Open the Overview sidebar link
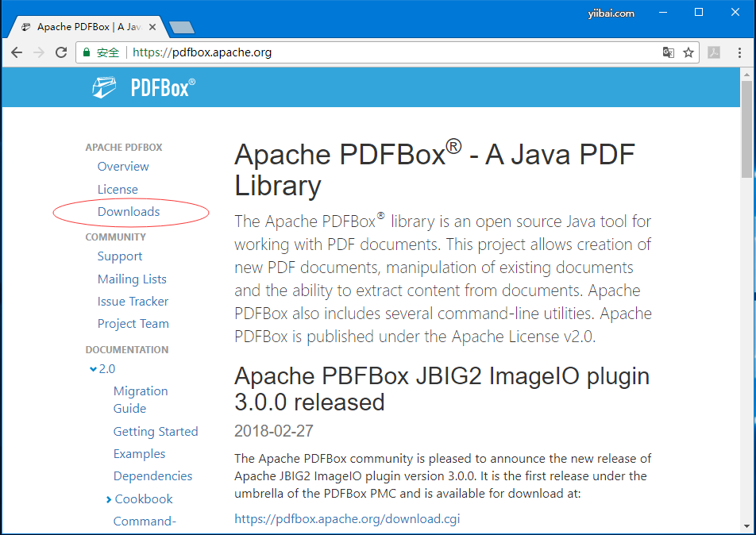Viewport: 756px width, 535px height. pos(123,166)
